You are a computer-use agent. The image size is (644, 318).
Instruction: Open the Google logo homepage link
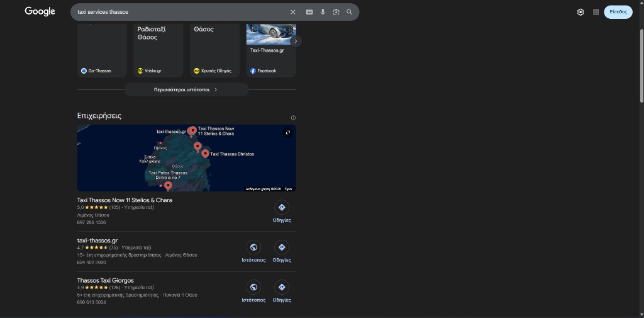[x=40, y=11]
